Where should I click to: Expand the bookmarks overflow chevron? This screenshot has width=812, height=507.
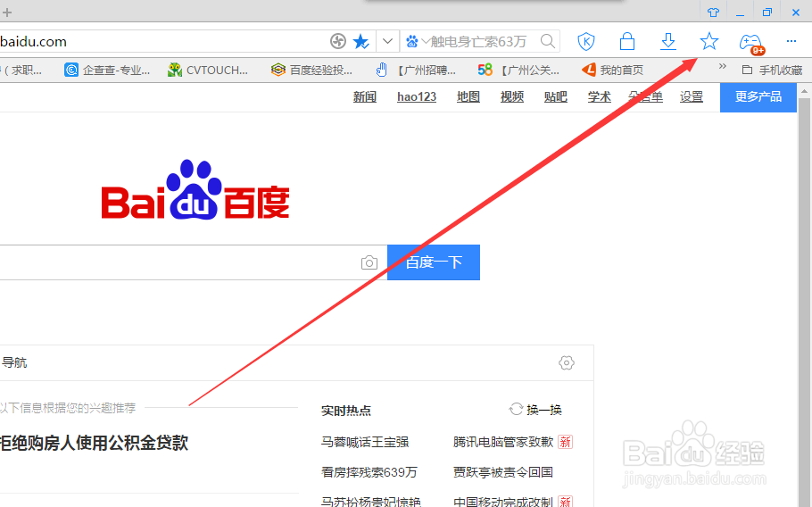click(723, 66)
